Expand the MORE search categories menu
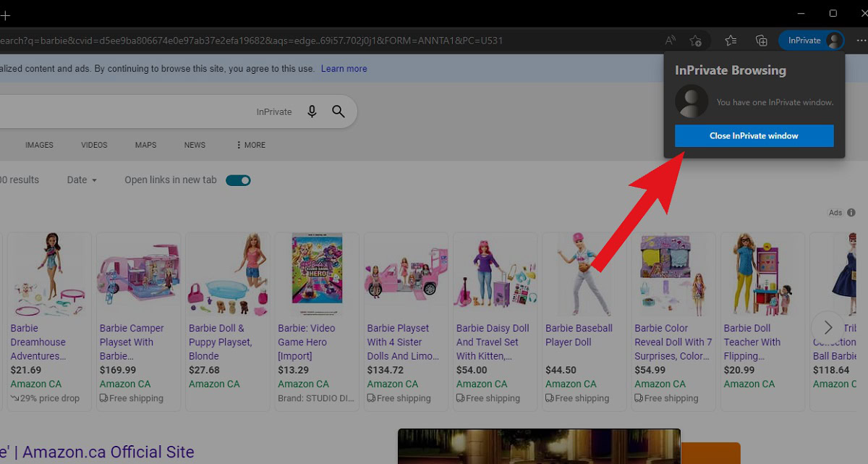 click(251, 145)
